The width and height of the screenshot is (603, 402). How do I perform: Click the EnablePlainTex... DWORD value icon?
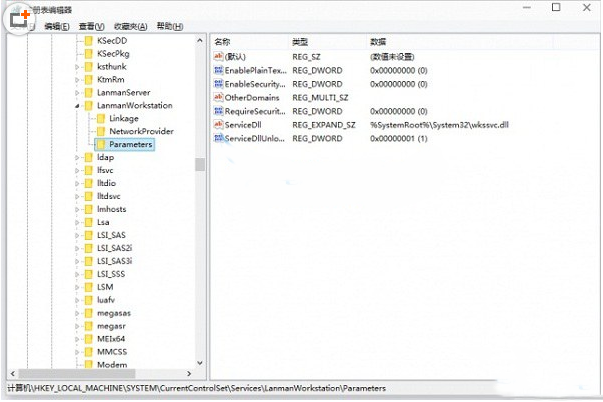(218, 70)
